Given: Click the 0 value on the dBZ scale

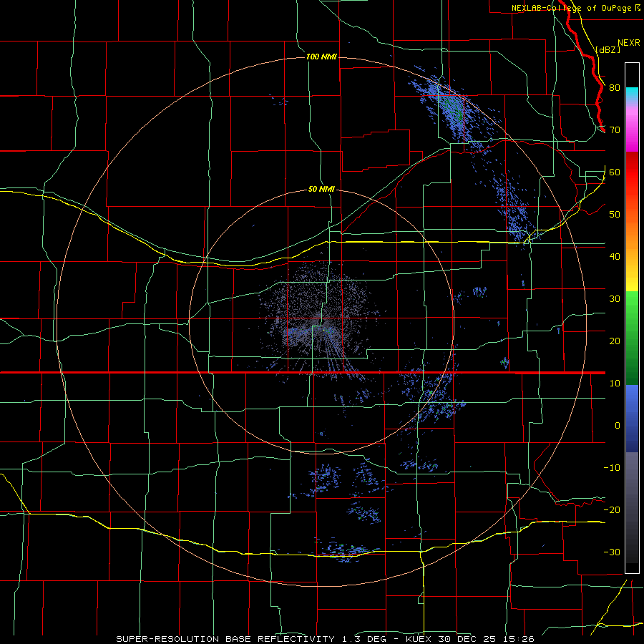Looking at the screenshot, I should click(618, 426).
